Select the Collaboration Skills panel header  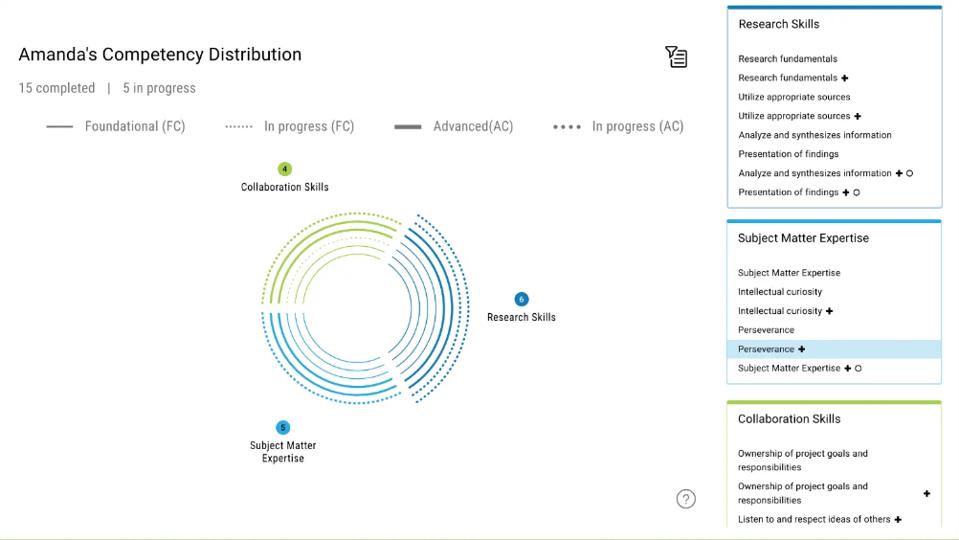coord(789,419)
